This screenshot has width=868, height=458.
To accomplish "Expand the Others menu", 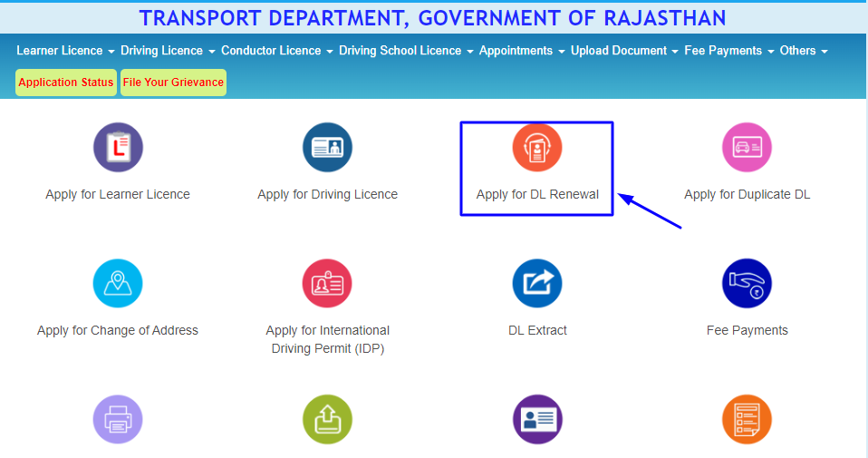I will [x=804, y=51].
